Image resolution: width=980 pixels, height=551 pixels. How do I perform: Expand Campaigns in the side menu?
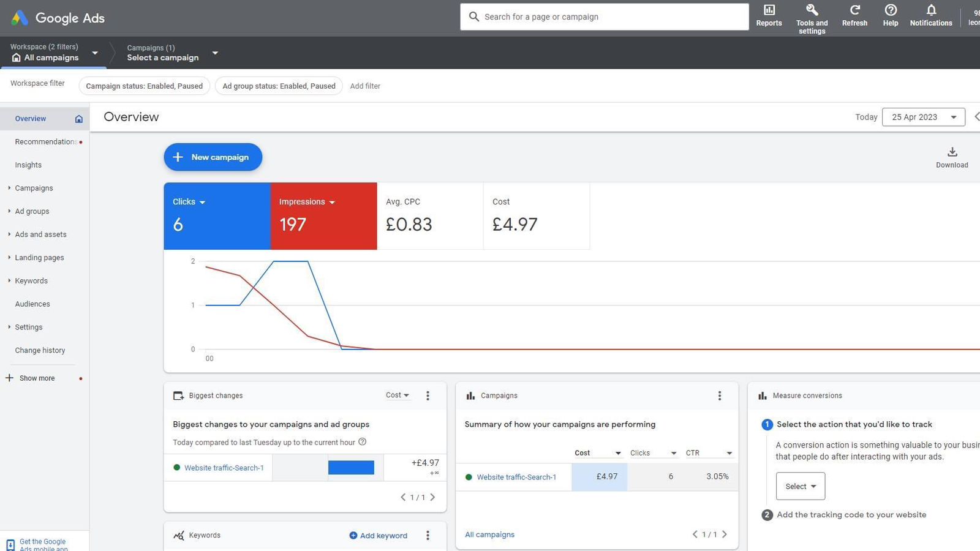pyautogui.click(x=9, y=188)
